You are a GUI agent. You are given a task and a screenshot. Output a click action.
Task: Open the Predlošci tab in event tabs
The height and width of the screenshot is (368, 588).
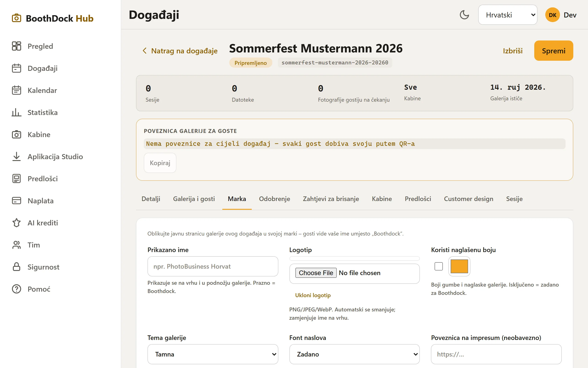click(x=418, y=199)
